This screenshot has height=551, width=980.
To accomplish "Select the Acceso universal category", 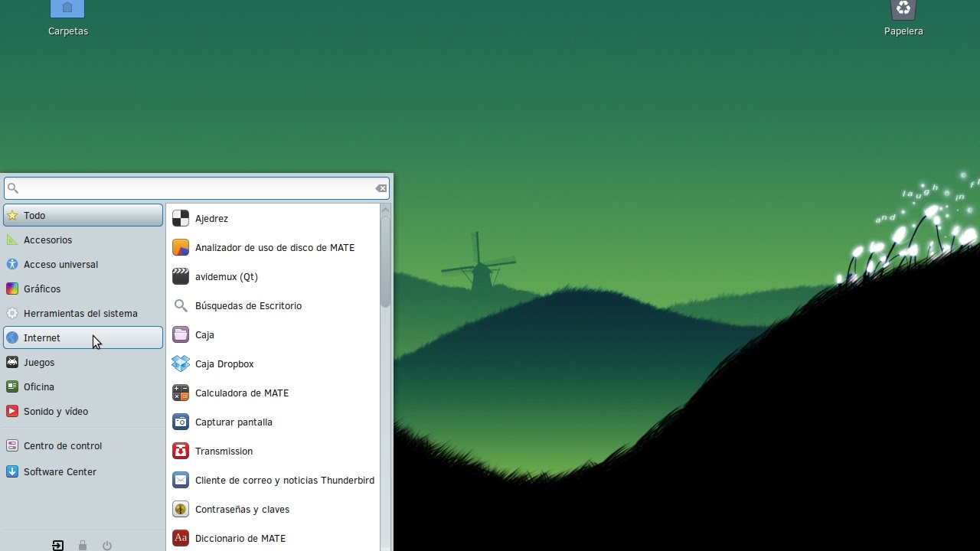I will tap(83, 265).
